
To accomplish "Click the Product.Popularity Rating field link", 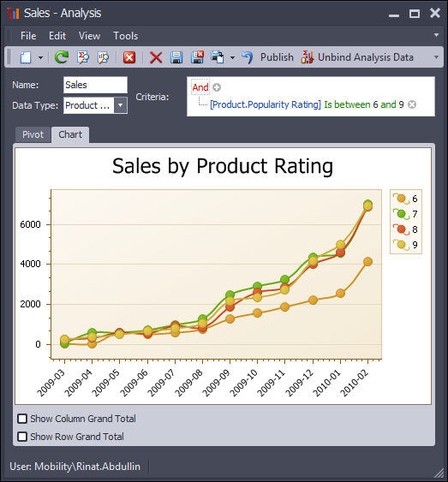I will click(266, 104).
